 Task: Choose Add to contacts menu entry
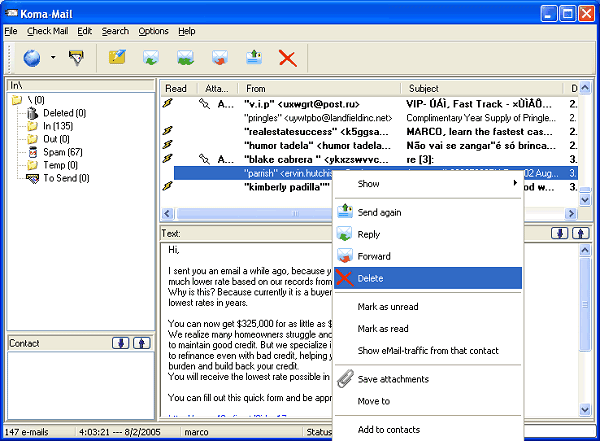(389, 429)
